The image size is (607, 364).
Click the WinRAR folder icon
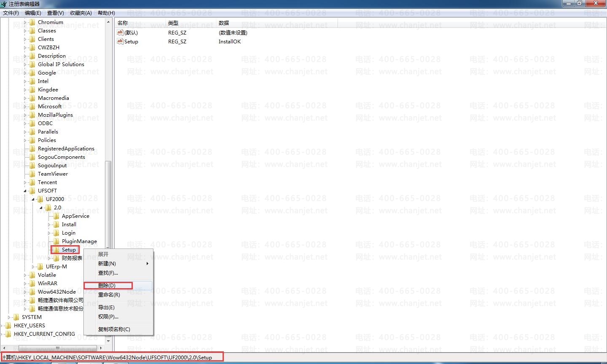pos(32,284)
